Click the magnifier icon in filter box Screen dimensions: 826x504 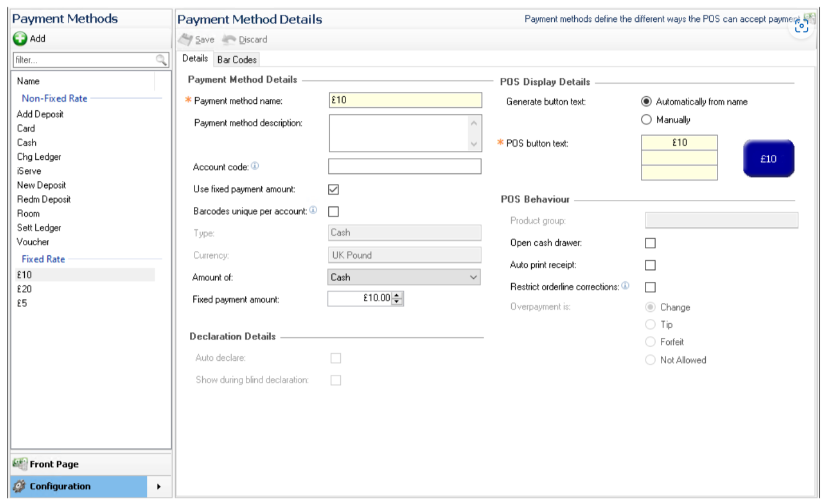(x=161, y=60)
